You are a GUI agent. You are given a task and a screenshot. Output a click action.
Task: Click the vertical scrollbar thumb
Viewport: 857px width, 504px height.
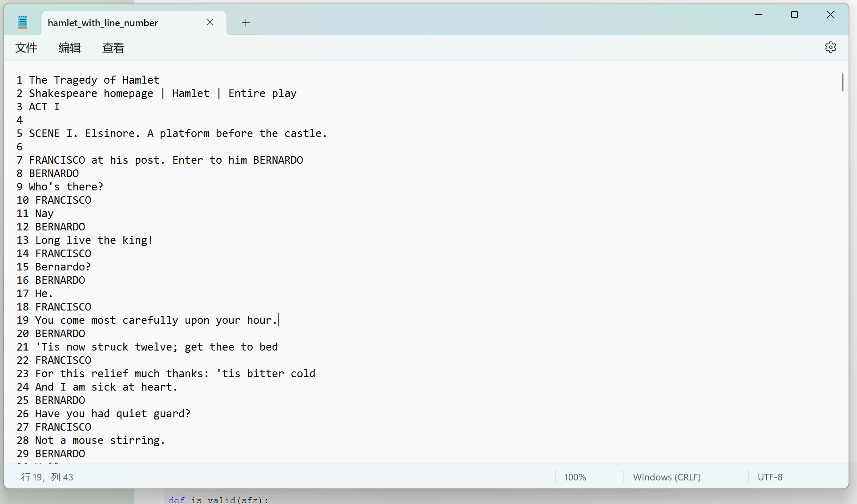coord(842,82)
